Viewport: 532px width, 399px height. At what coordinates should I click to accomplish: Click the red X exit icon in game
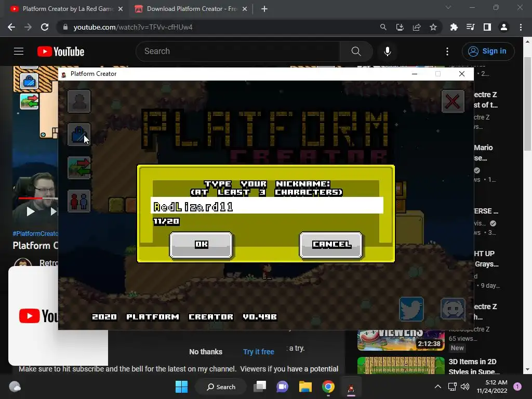tap(453, 101)
